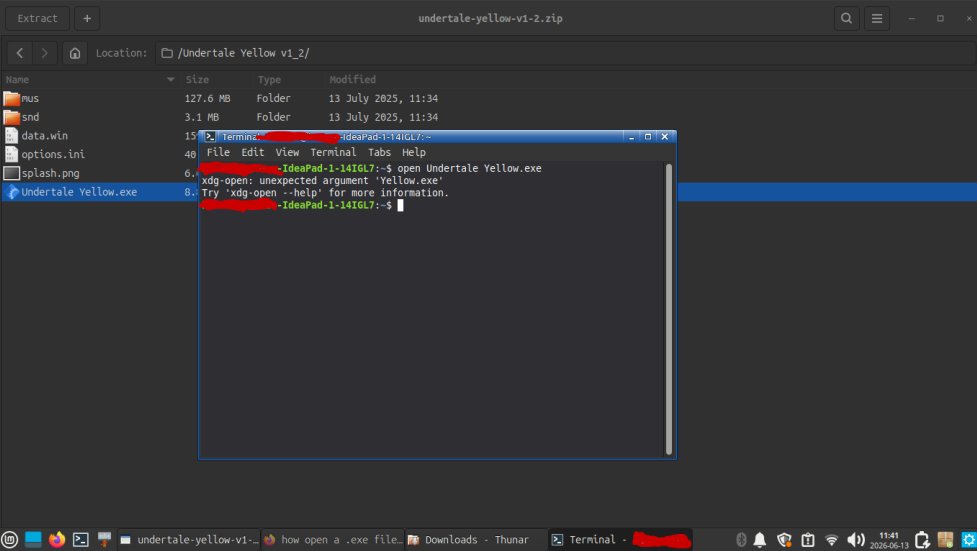Switch to undertale-yellow-v1 taskbar window
The width and height of the screenshot is (977, 551).
tap(189, 540)
